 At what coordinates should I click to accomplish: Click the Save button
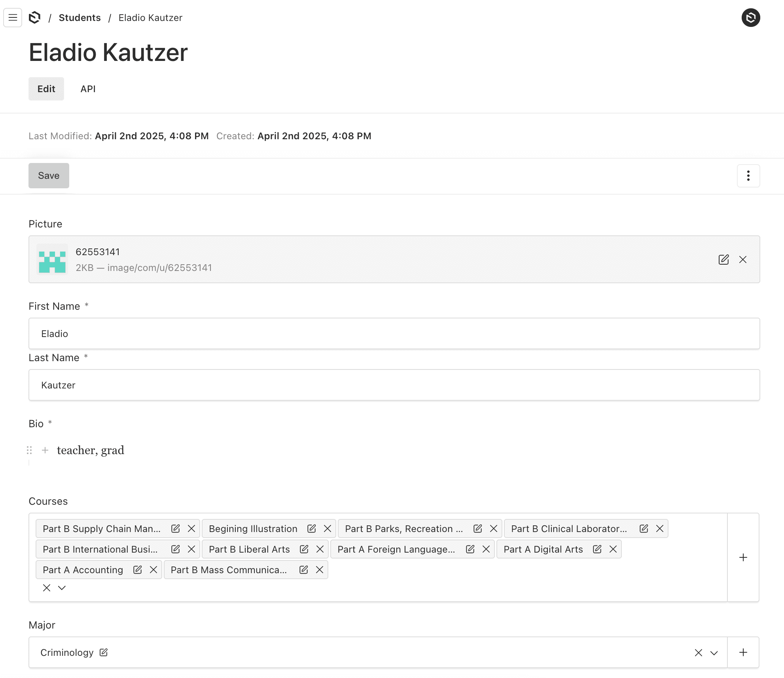coord(49,176)
